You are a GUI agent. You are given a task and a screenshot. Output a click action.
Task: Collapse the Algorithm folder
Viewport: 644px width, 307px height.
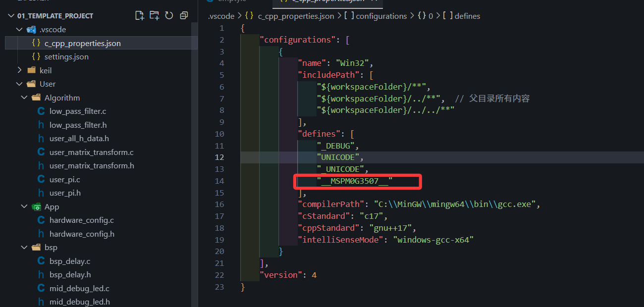coord(24,97)
